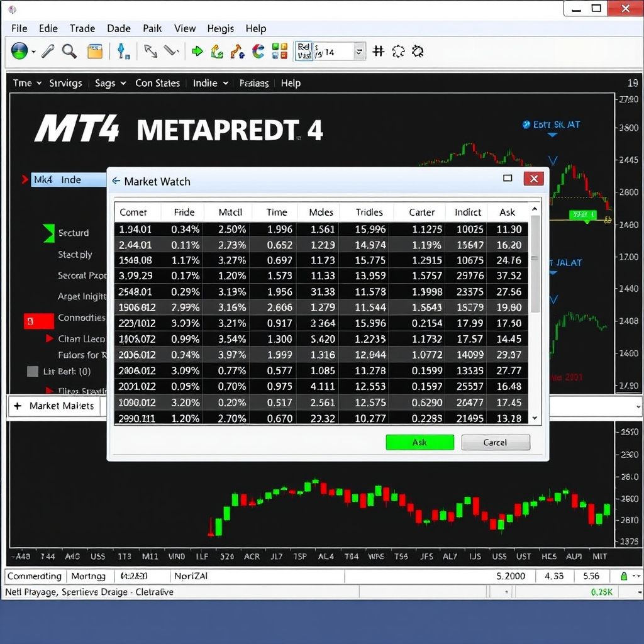Open the Trade menu
The height and width of the screenshot is (644, 644).
[82, 28]
